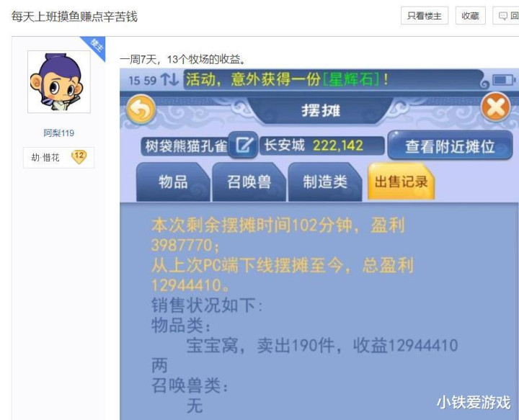Click the 树袋熊猫孔雀 stall name field
The image size is (519, 420).
(x=187, y=146)
